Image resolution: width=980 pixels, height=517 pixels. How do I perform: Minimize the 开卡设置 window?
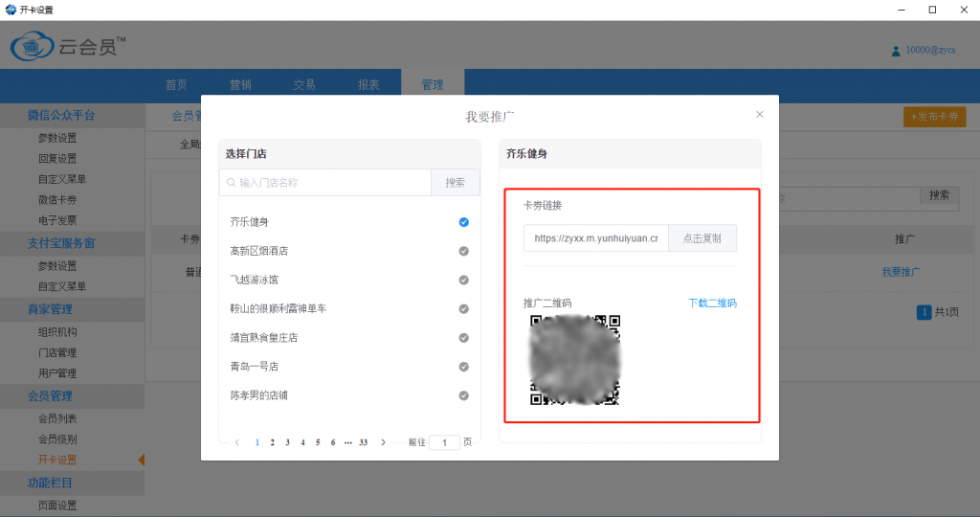902,10
